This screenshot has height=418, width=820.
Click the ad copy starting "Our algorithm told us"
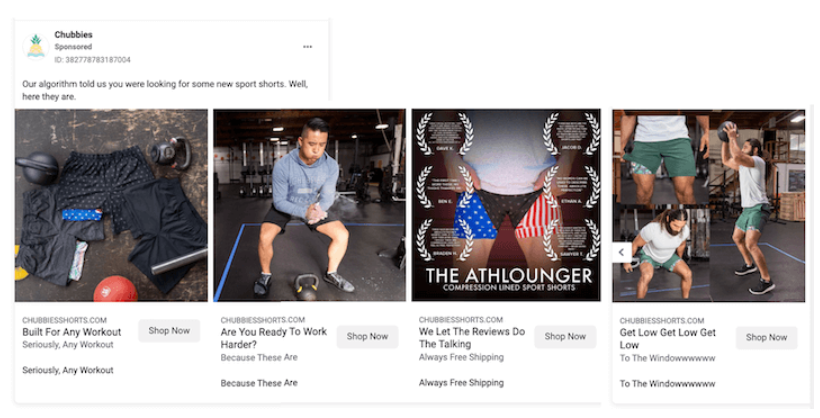pos(165,90)
